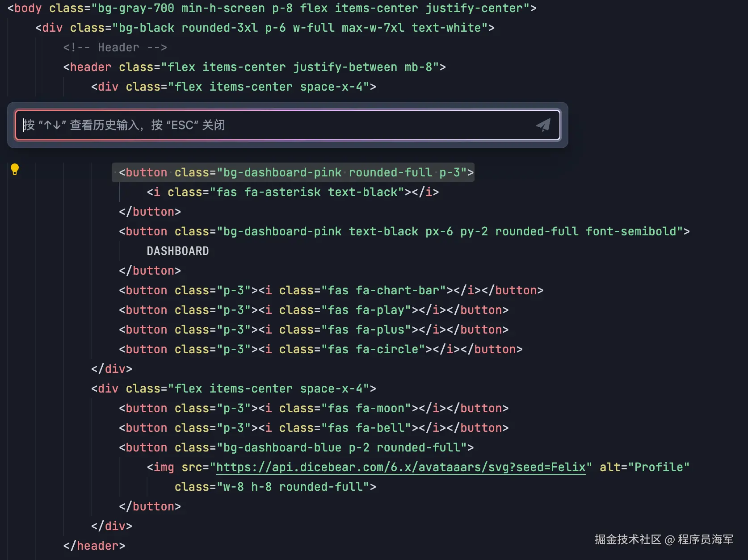This screenshot has height=560, width=748.
Task: Place cursor on the closing header tag
Action: [x=94, y=546]
